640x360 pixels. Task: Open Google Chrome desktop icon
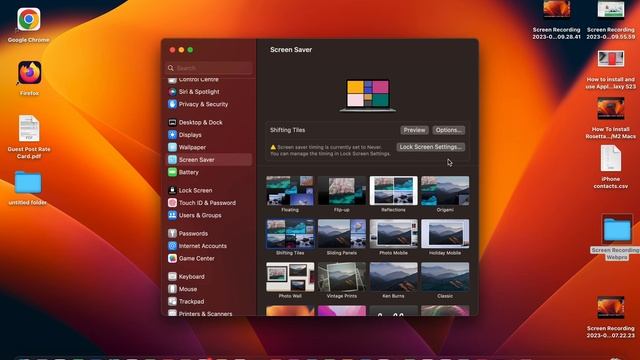[29, 19]
